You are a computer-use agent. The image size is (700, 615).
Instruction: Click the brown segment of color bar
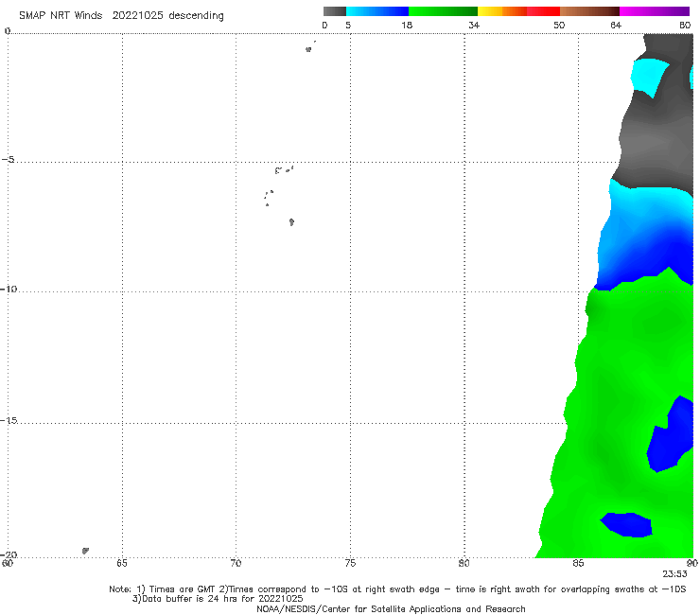pos(589,11)
